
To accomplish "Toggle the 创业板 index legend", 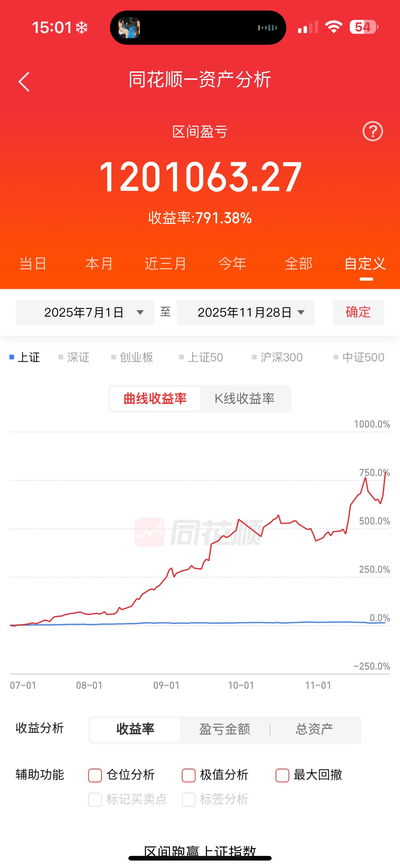I will [x=132, y=357].
